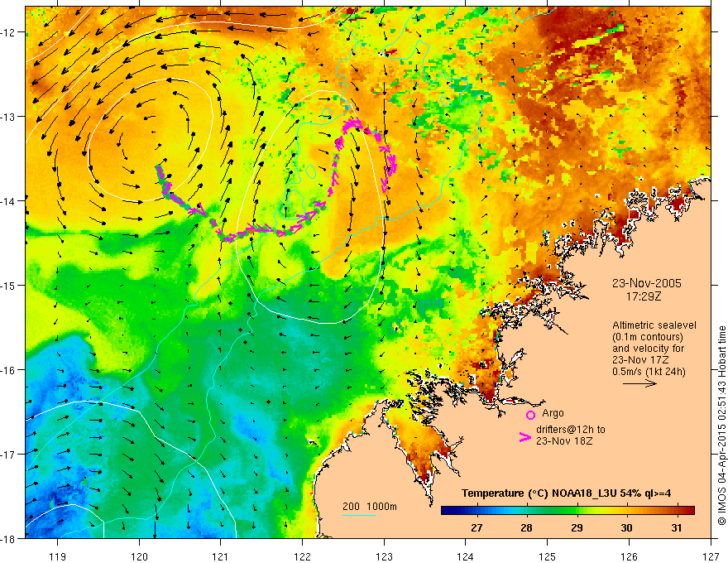Click the longitude axis label 120
728x563 pixels.
[139, 556]
